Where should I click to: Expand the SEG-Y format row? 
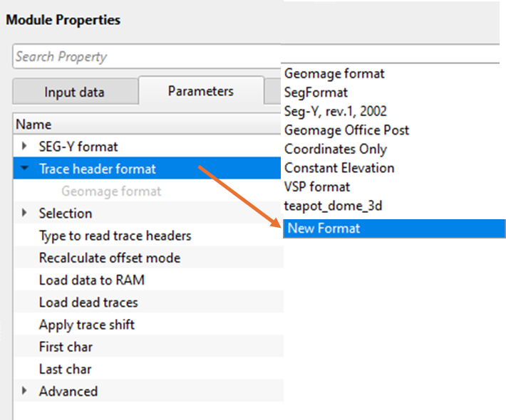click(x=25, y=147)
